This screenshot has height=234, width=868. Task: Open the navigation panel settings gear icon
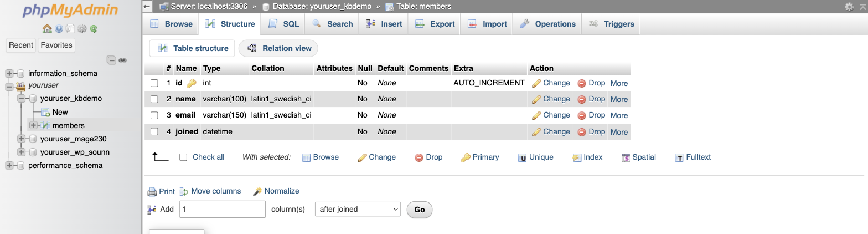coord(82,29)
